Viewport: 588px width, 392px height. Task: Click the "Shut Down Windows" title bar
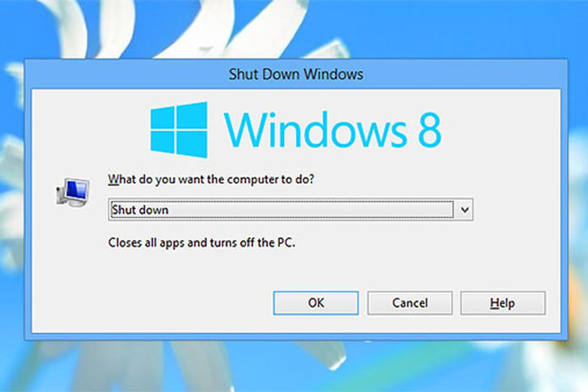(x=296, y=74)
